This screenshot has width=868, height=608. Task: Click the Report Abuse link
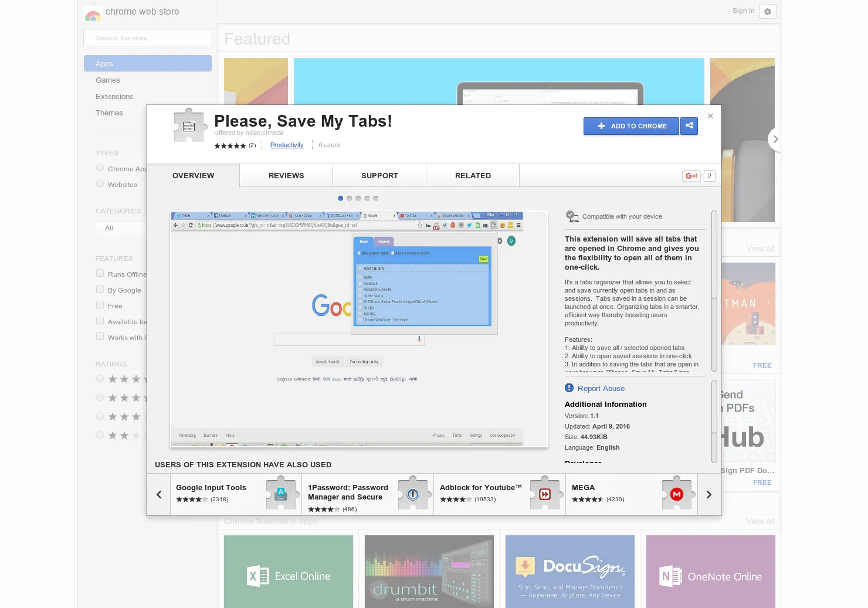coord(601,388)
